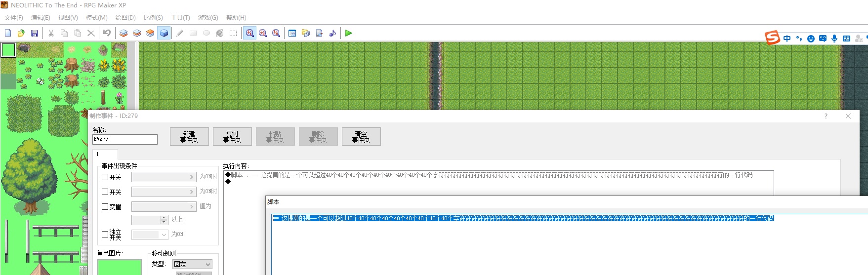This screenshot has height=275, width=868.
Task: Set map zoom to 1/1
Action: point(250,33)
